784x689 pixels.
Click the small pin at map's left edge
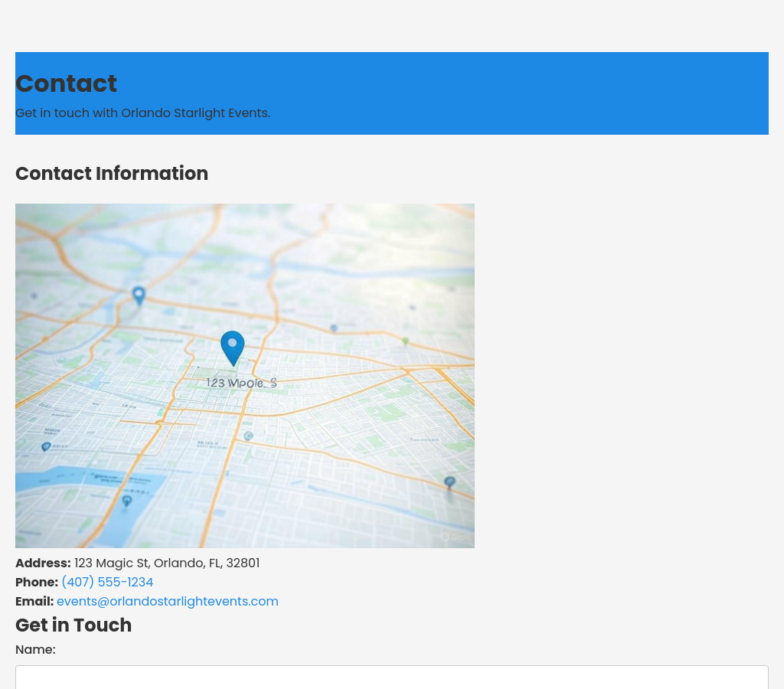(x=46, y=446)
